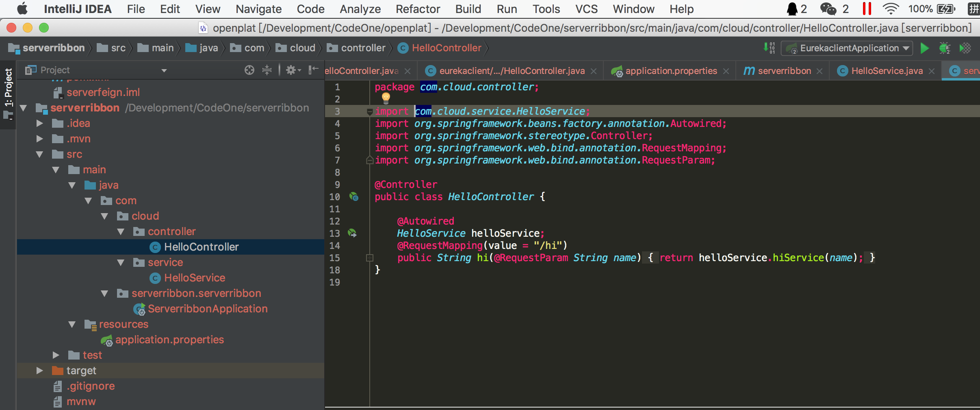Fold the imports block at line 3
Screen dimensions: 980x410
[x=370, y=111]
